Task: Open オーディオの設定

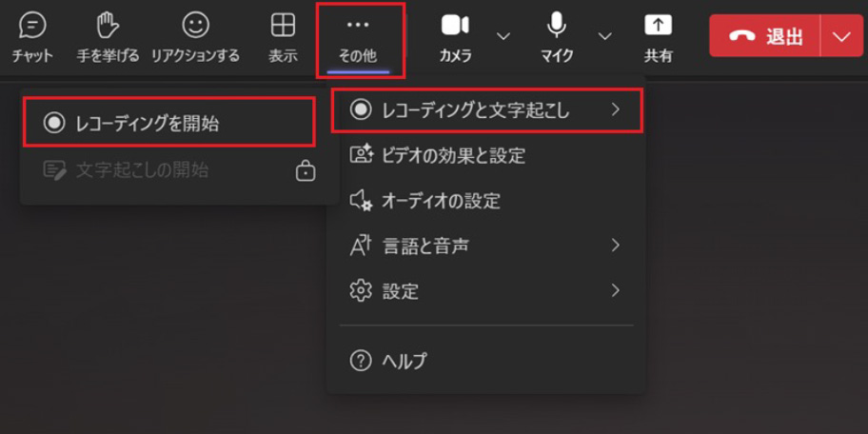Action: 485,201
